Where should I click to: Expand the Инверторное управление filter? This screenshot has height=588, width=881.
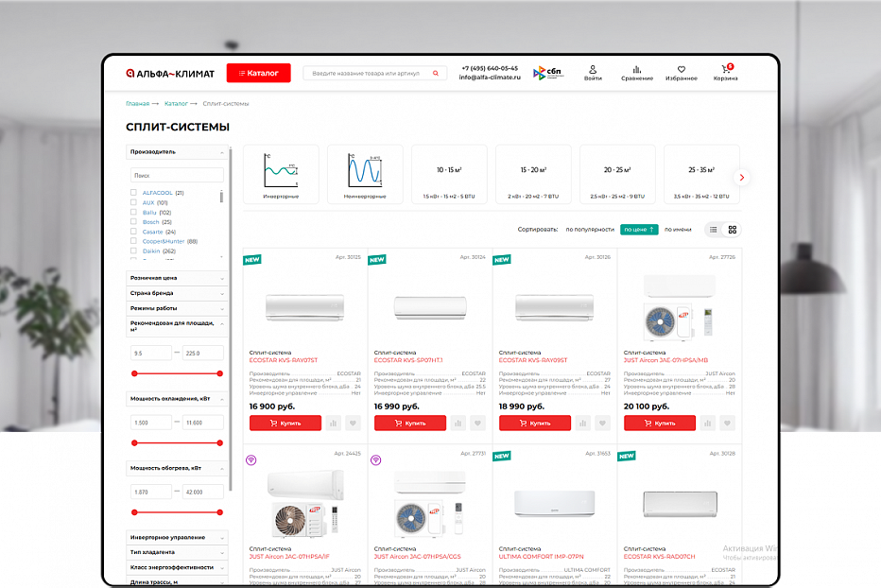tap(177, 537)
